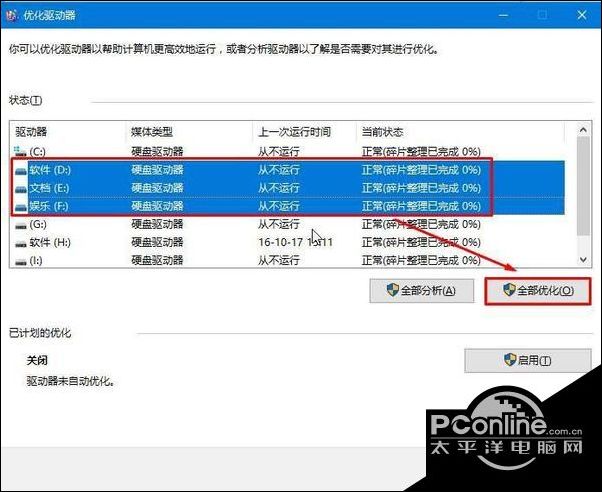The image size is (602, 492).
Task: Select the 软件 (H:) drive name
Action: 50,243
